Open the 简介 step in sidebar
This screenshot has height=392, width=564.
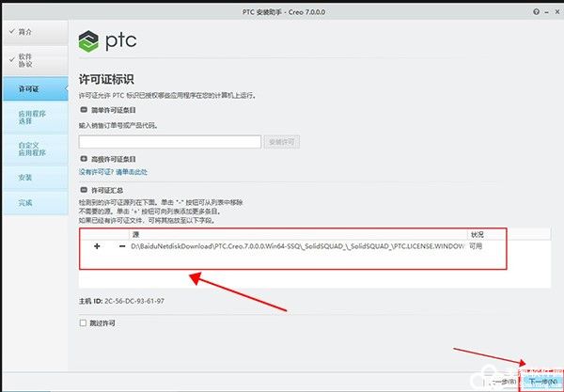pyautogui.click(x=36, y=32)
